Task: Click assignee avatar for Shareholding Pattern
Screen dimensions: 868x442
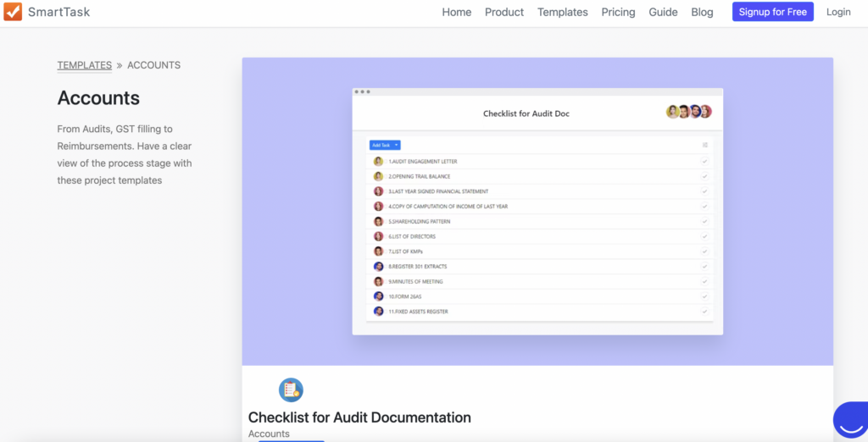Action: click(379, 221)
